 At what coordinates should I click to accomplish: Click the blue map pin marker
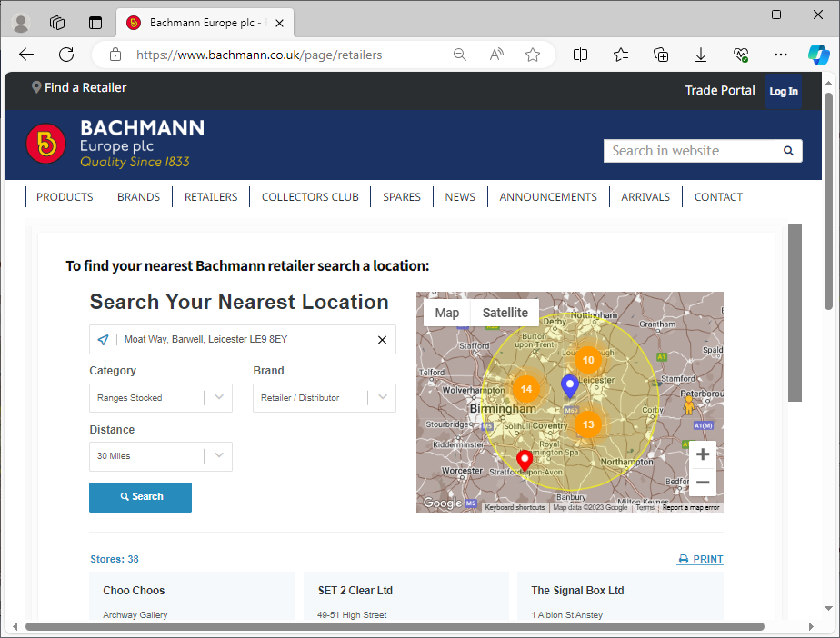pos(570,385)
